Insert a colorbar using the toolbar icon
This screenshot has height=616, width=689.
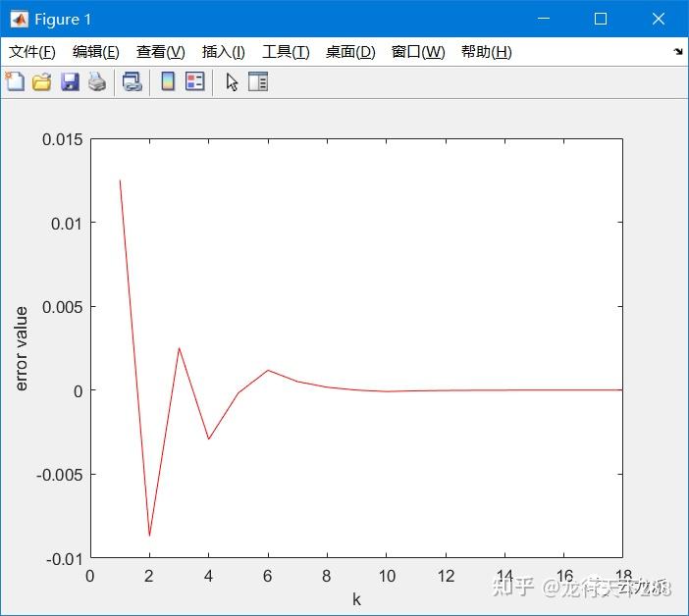click(x=168, y=81)
